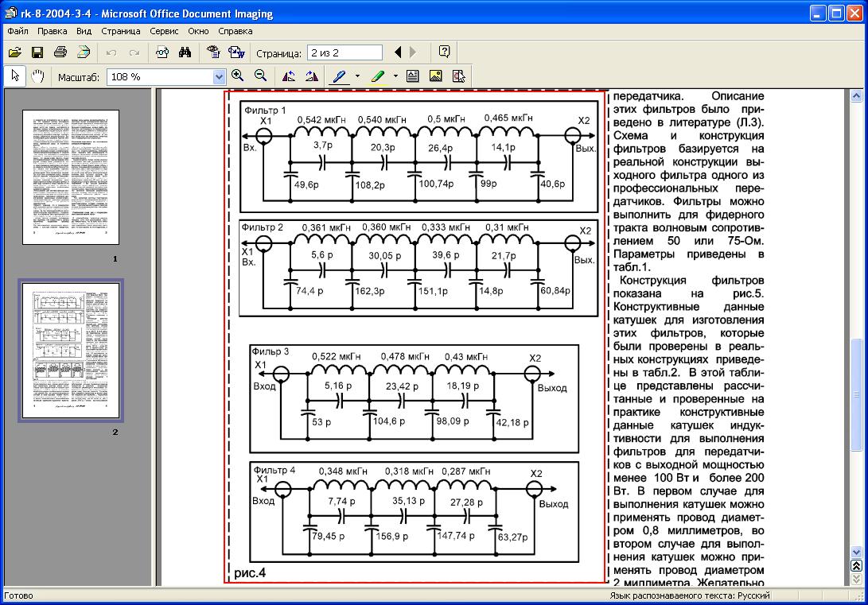The image size is (868, 605).
Task: Click the "Фильтр 1" label in the diagram
Action: click(265, 110)
